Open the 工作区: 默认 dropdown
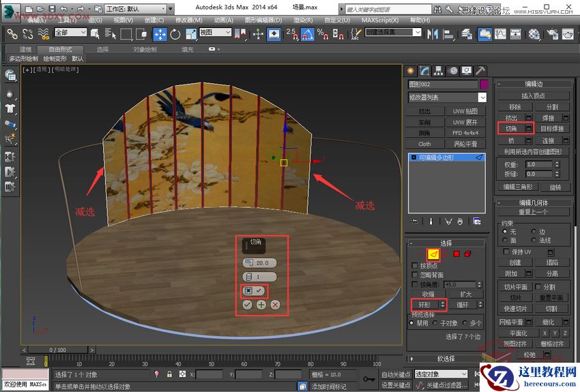The image size is (580, 392). coord(136,8)
